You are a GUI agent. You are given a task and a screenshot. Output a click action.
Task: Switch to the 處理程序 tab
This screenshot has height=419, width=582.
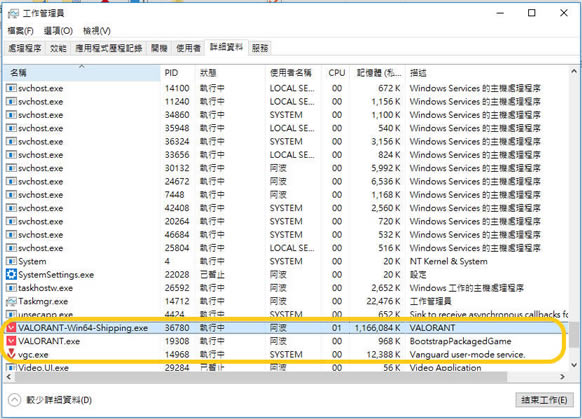point(25,48)
